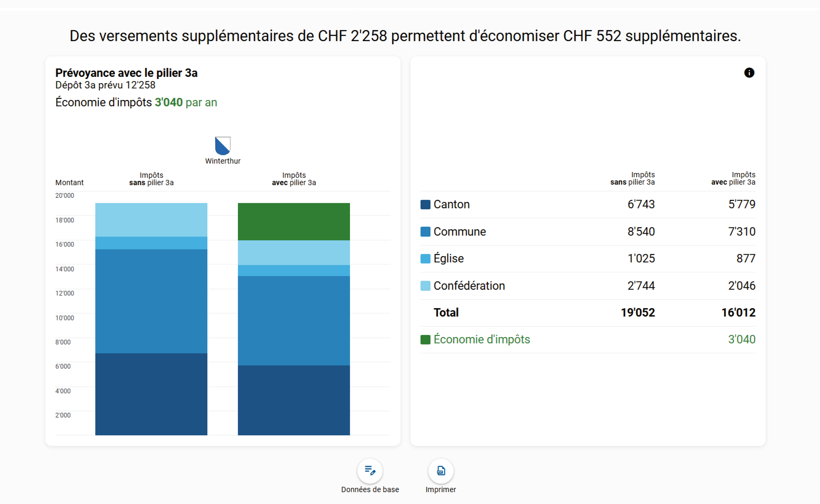The width and height of the screenshot is (820, 504).
Task: Click the Économie d'impôts table row label
Action: (481, 339)
